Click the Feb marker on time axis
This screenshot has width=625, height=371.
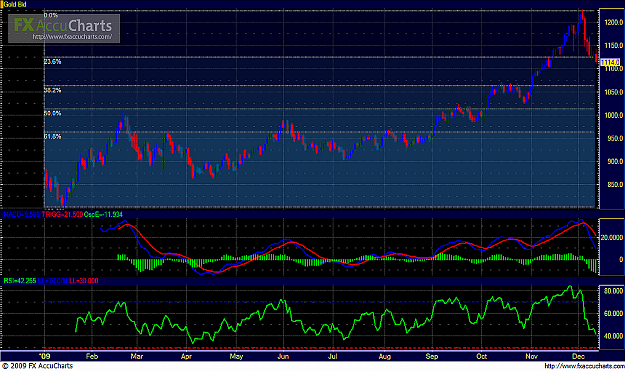tap(92, 356)
